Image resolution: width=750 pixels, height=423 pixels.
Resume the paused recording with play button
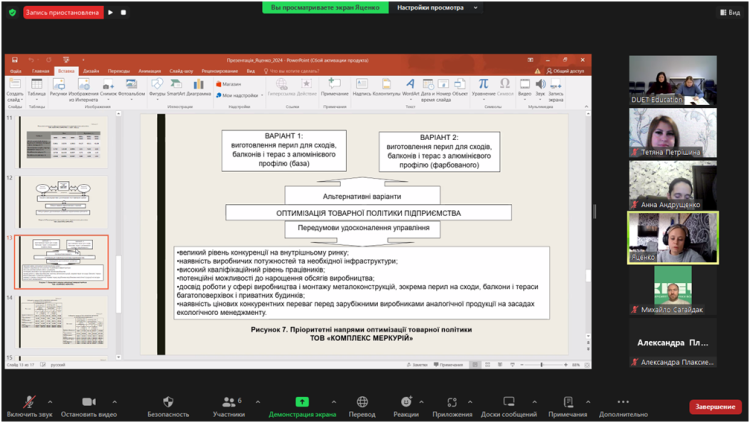pyautogui.click(x=111, y=13)
